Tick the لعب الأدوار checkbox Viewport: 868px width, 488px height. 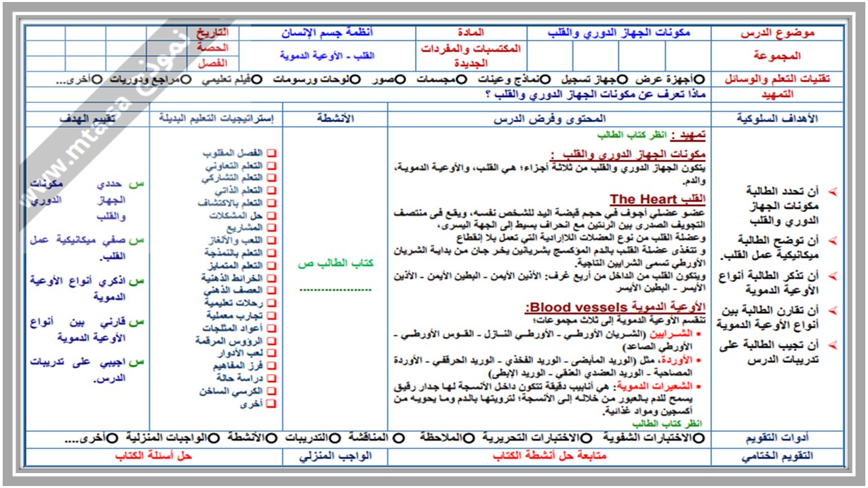271,353
